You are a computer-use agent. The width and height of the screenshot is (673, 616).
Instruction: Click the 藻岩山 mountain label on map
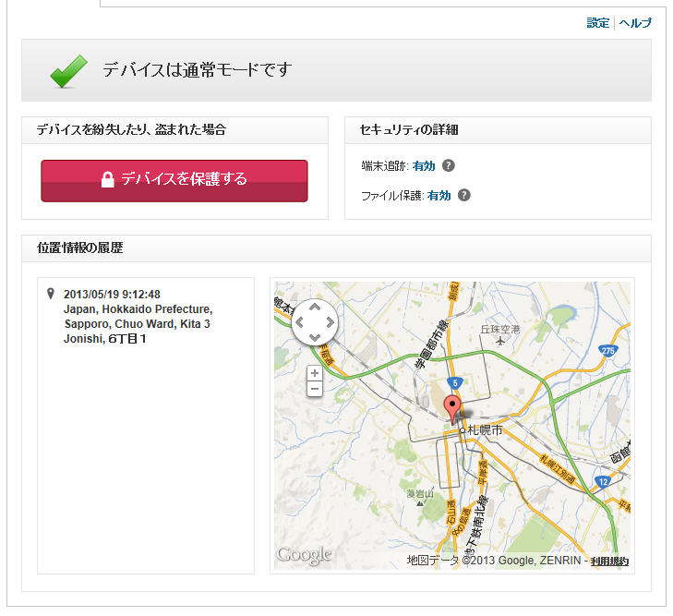tap(420, 494)
